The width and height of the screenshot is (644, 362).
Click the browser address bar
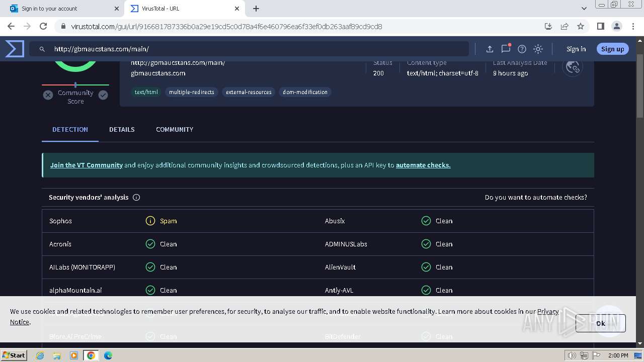[x=302, y=26]
